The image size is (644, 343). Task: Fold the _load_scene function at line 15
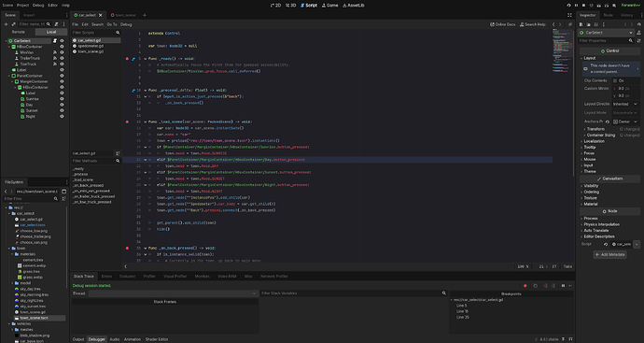click(145, 121)
